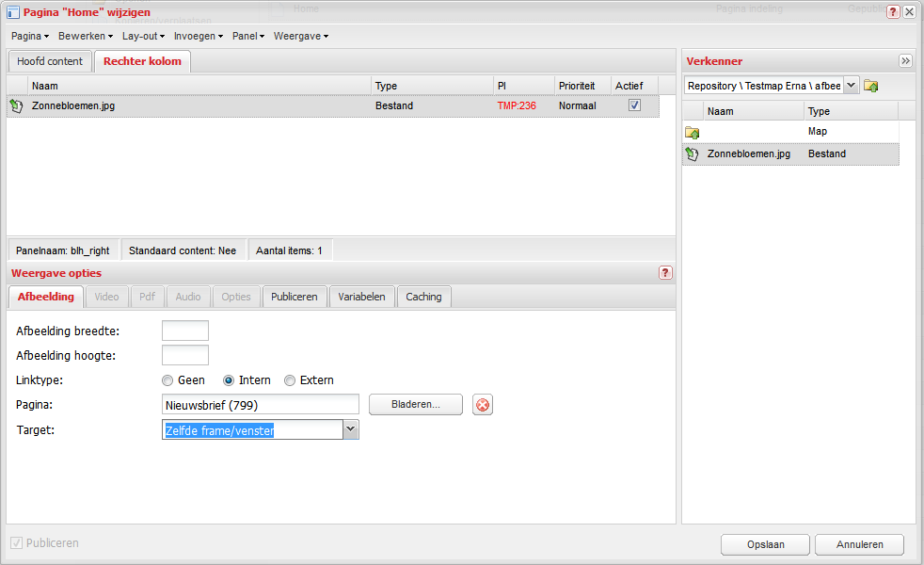Select the Rechter kolom tab
924x565 pixels.
(x=143, y=61)
